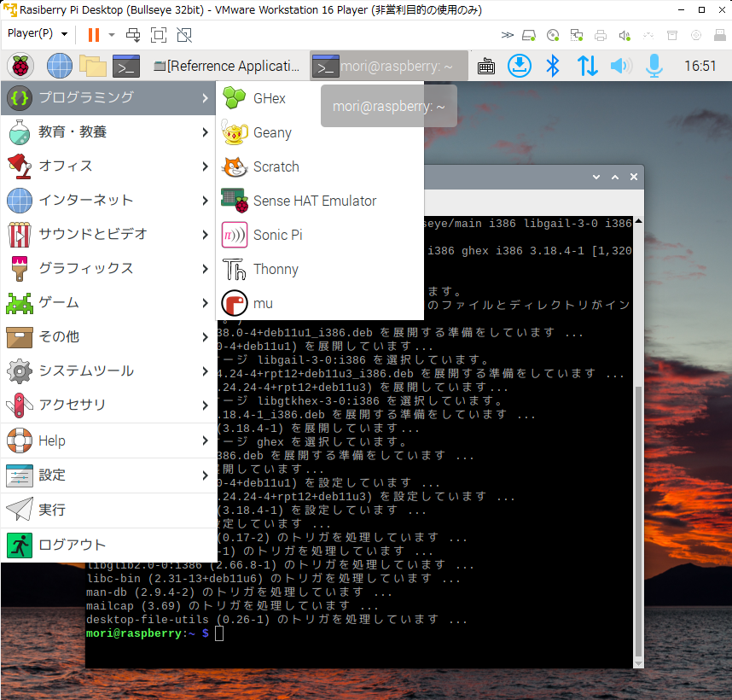Expand サウンドとビデオ submenu
The width and height of the screenshot is (732, 700).
tap(108, 235)
